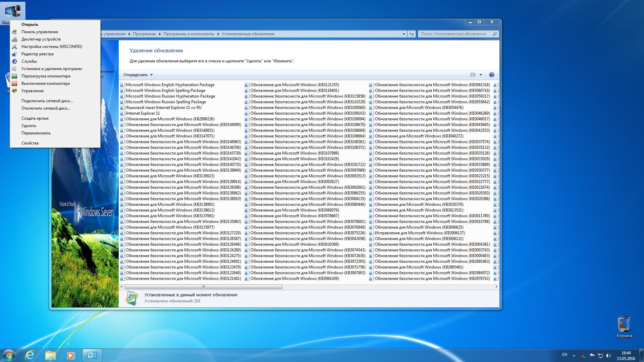This screenshot has height=362, width=644.
Task: Select Открыть in the context menu
Action: pyautogui.click(x=55, y=24)
